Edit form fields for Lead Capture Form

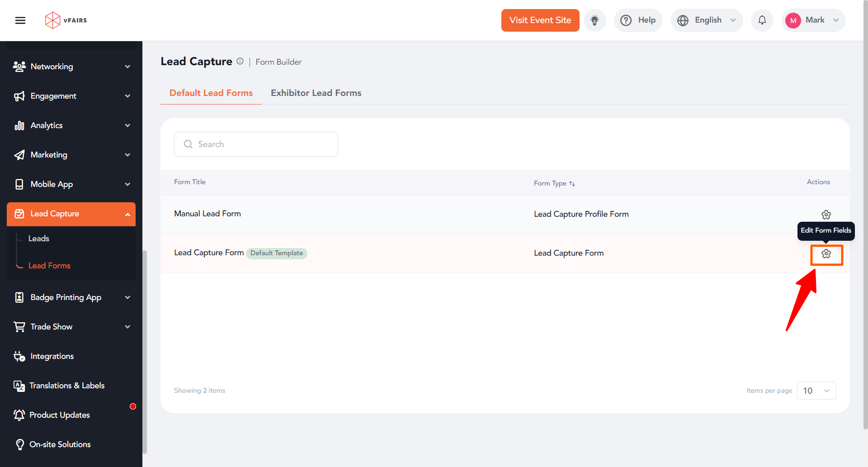826,254
